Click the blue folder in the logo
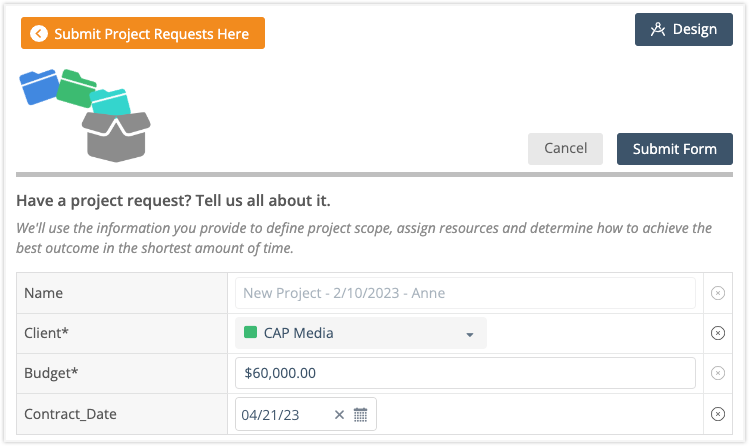This screenshot has width=749, height=446. point(40,87)
